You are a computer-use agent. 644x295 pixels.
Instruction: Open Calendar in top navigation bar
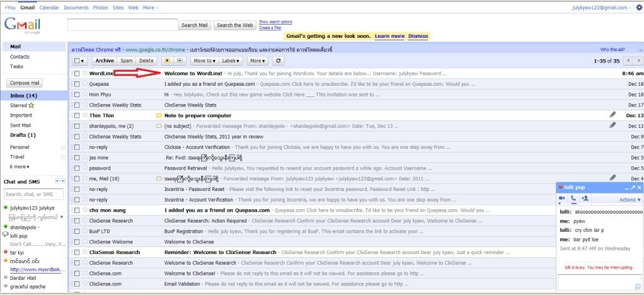coord(49,8)
